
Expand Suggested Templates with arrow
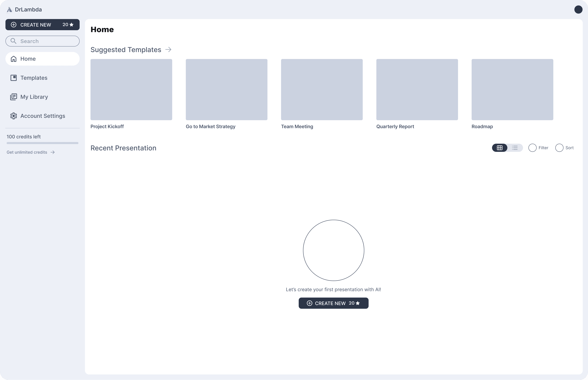[168, 50]
